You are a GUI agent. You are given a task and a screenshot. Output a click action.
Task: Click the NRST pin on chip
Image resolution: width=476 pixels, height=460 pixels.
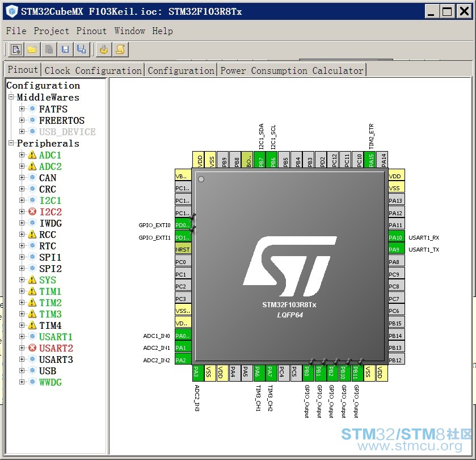coord(183,249)
